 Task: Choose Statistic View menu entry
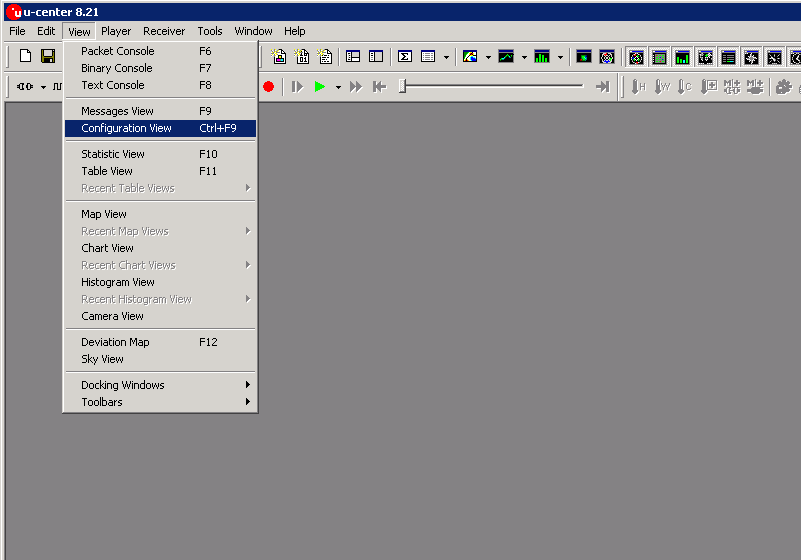pyautogui.click(x=160, y=154)
